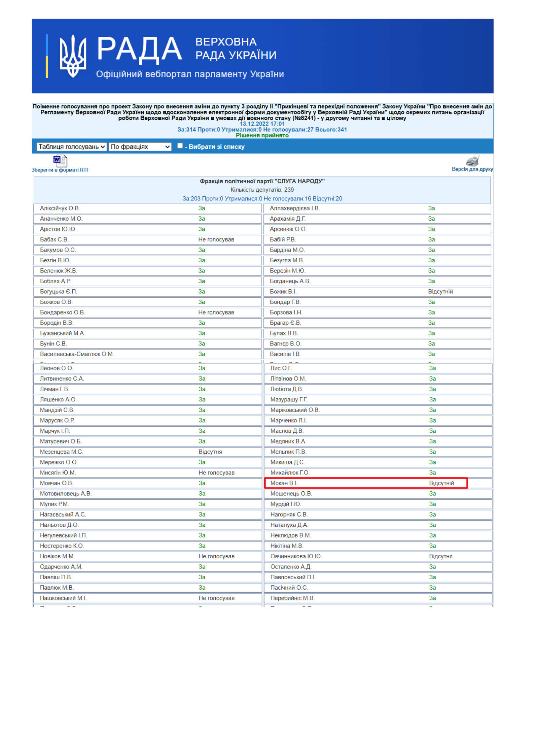Select deputy name 'Мотовиловець А.В.'
The width and height of the screenshot is (534, 756).
(x=66, y=493)
